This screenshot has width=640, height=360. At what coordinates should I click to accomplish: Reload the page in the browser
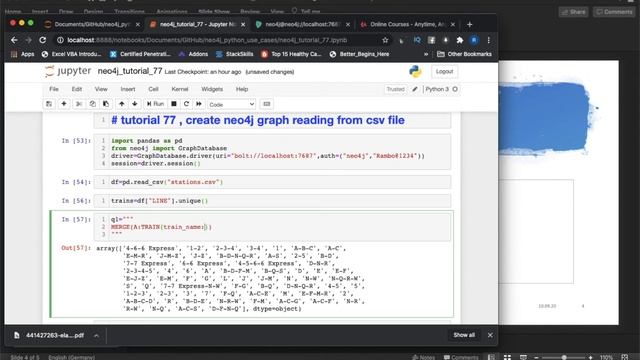pos(42,40)
